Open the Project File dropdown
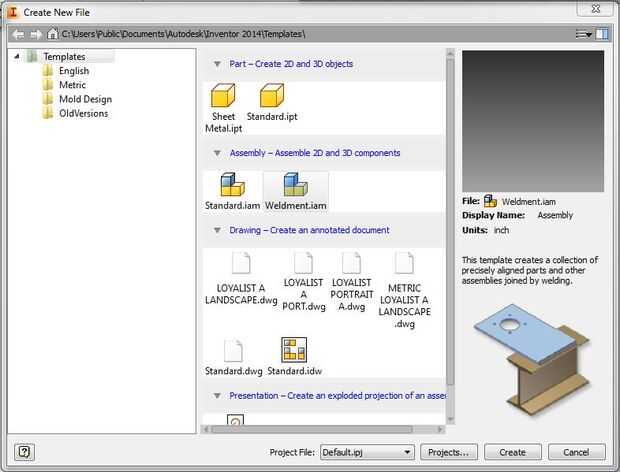The width and height of the screenshot is (620, 472). (x=367, y=452)
